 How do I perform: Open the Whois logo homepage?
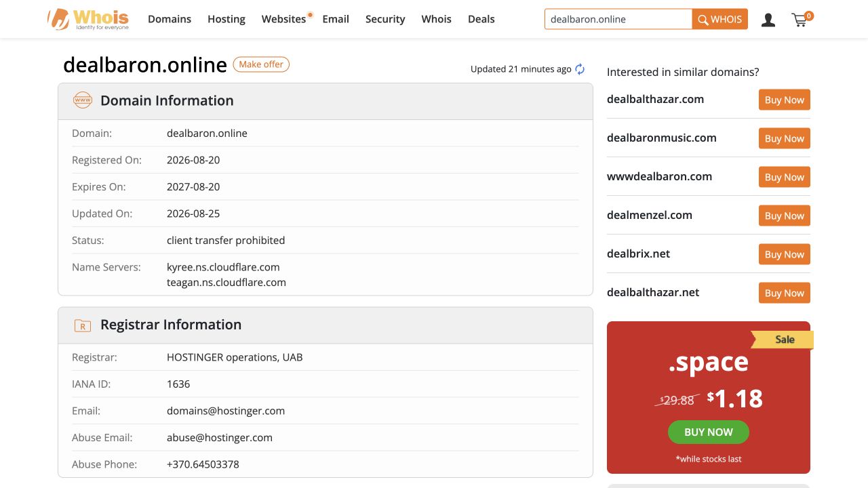click(x=88, y=19)
